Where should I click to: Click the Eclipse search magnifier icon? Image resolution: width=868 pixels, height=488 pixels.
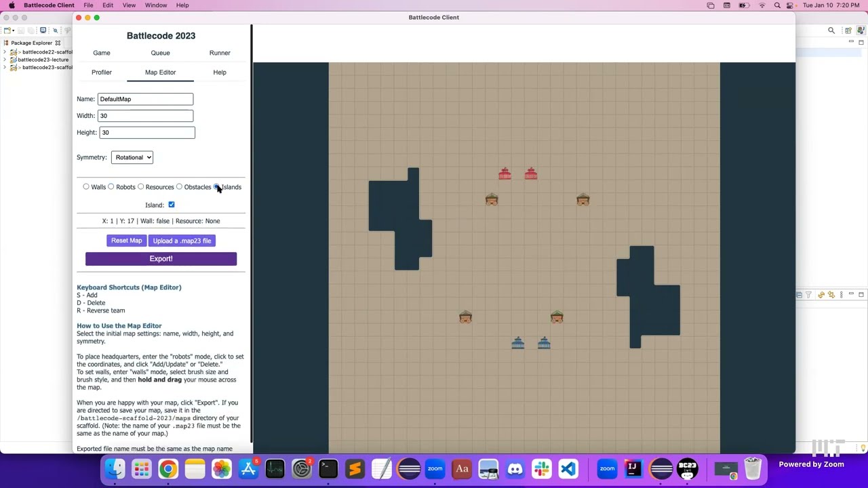pyautogui.click(x=831, y=30)
